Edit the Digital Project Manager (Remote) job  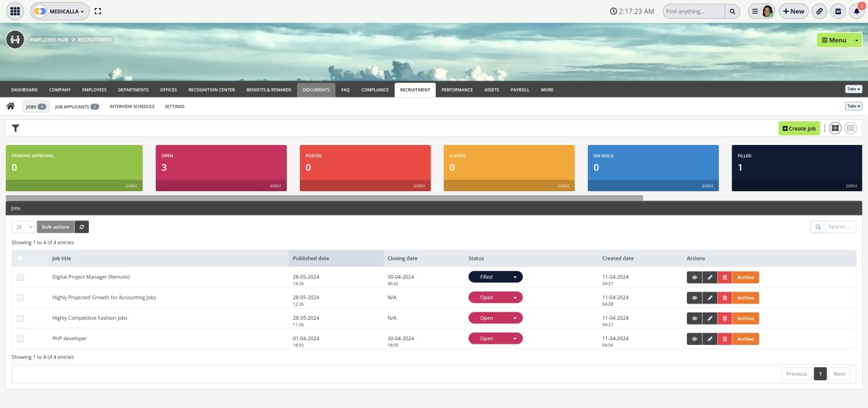pos(709,277)
